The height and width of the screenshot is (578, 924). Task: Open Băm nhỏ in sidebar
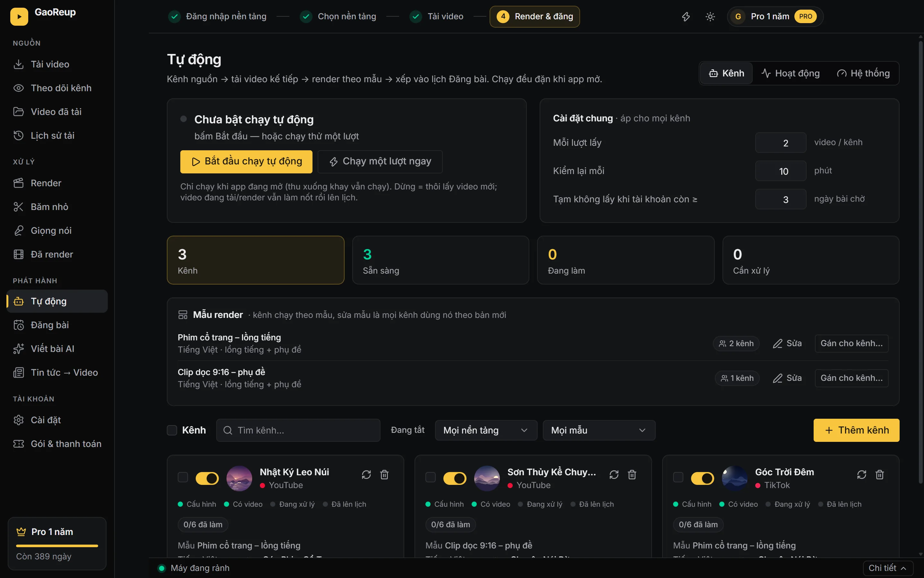pyautogui.click(x=57, y=207)
